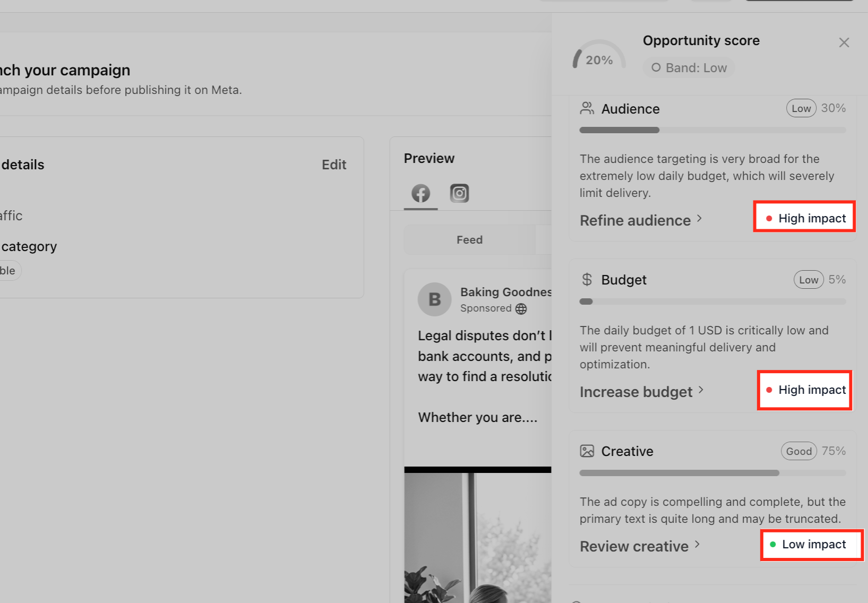The width and height of the screenshot is (868, 603).
Task: Click the Budget Low rating badge
Action: 809,280
